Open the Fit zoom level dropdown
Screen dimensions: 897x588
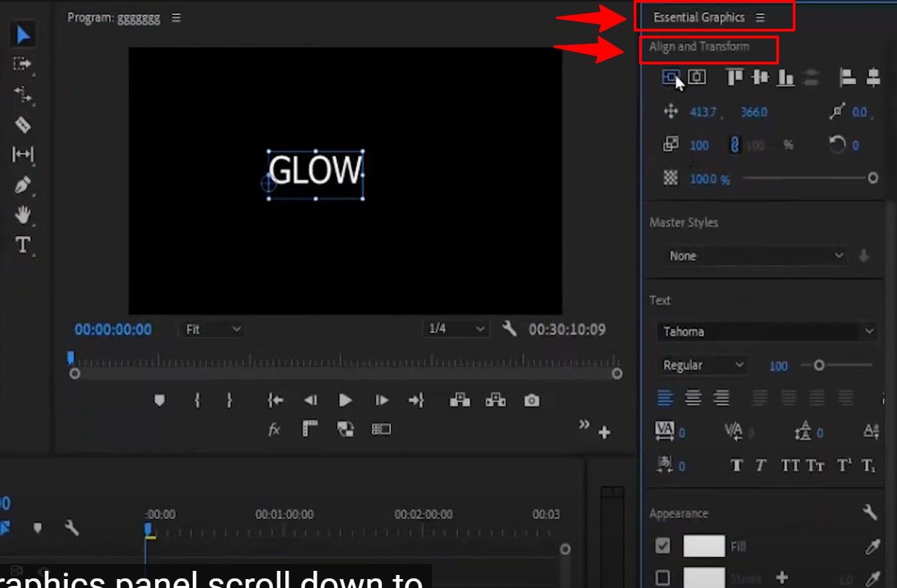213,330
